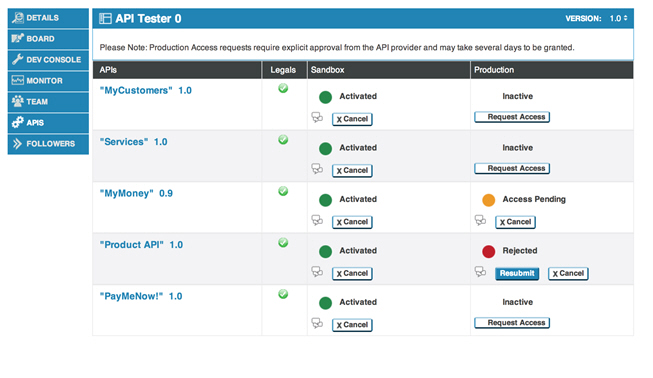Open the Version 1.0 dropdown
This screenshot has width=653, height=378.
pos(618,18)
